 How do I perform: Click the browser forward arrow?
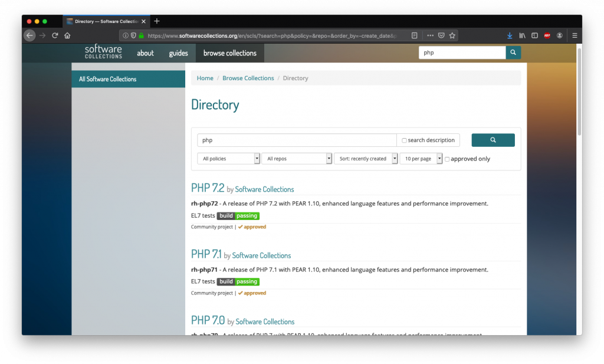(42, 35)
